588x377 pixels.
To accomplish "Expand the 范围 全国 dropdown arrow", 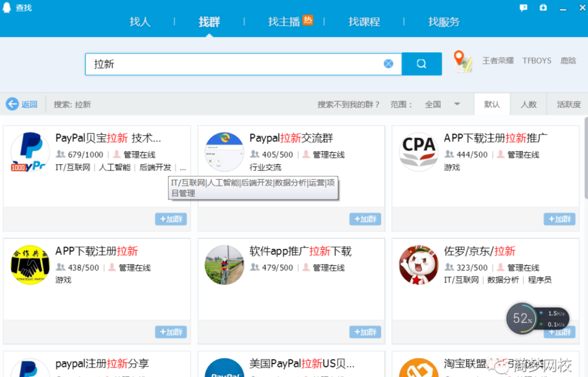I will 457,104.
